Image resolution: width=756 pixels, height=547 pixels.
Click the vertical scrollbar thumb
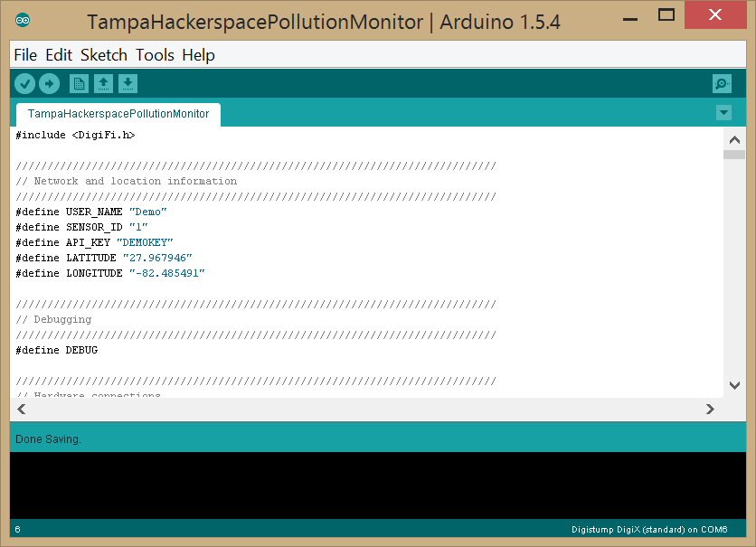734,155
